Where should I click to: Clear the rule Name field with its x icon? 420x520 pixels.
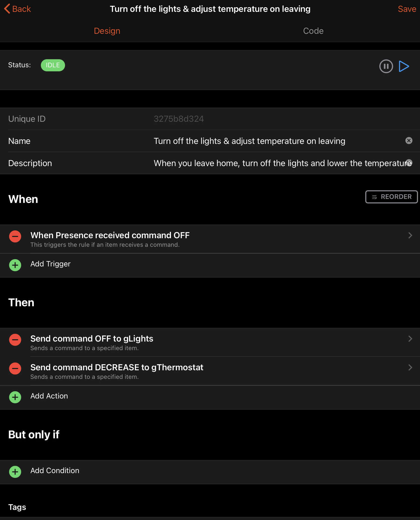coord(409,141)
